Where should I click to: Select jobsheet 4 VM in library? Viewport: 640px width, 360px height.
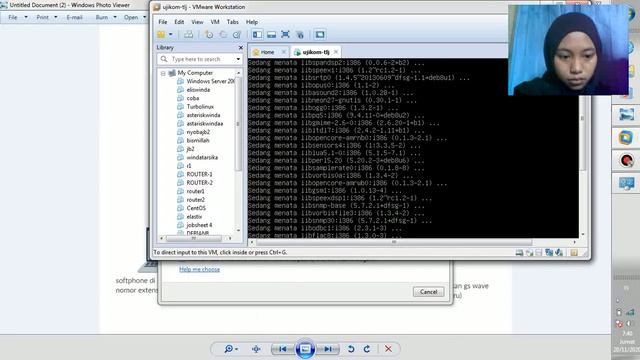click(199, 225)
